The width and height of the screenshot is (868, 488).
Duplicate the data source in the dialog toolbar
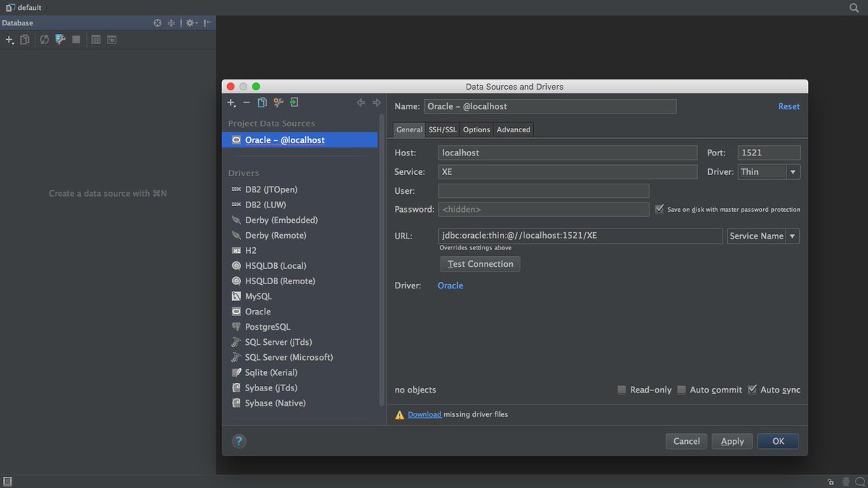(x=263, y=103)
